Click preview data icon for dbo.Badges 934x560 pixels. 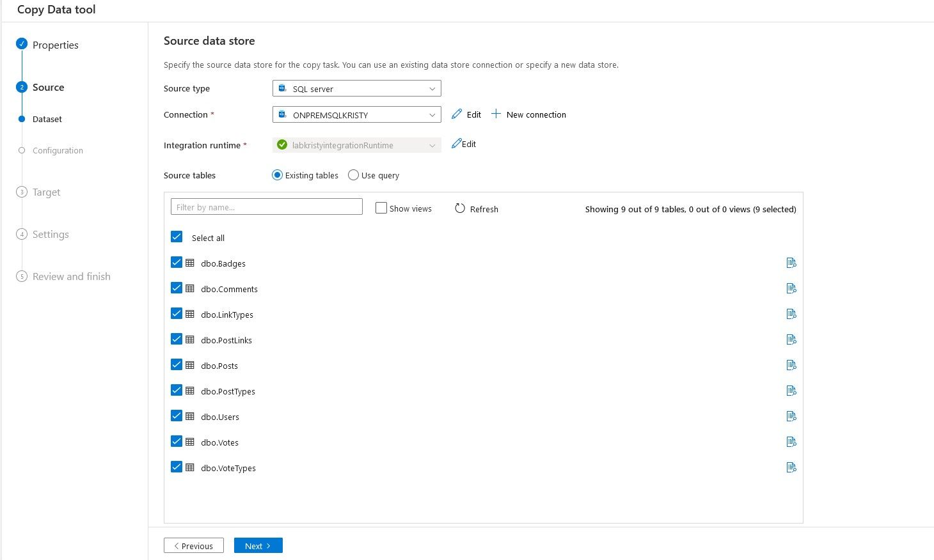click(x=791, y=263)
